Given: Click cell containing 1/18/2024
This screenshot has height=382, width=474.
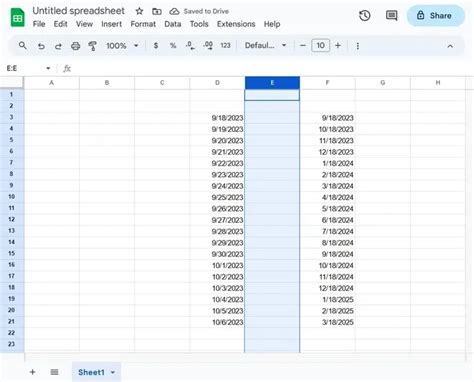Looking at the screenshot, I should tap(328, 163).
